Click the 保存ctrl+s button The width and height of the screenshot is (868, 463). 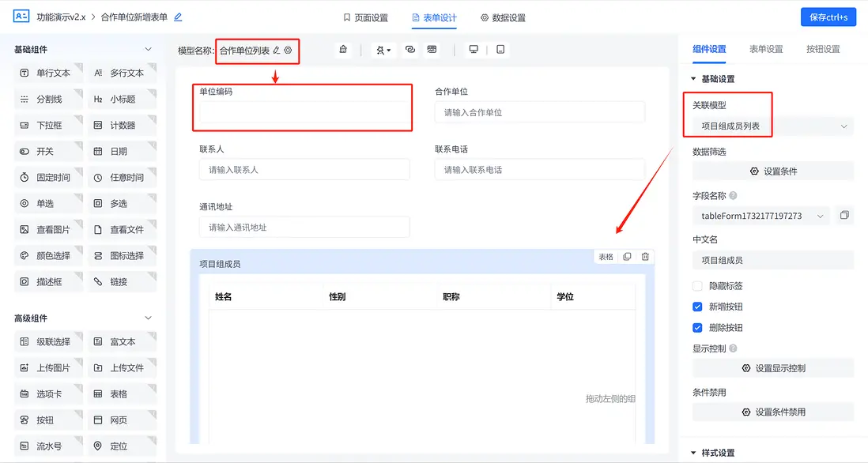[828, 17]
